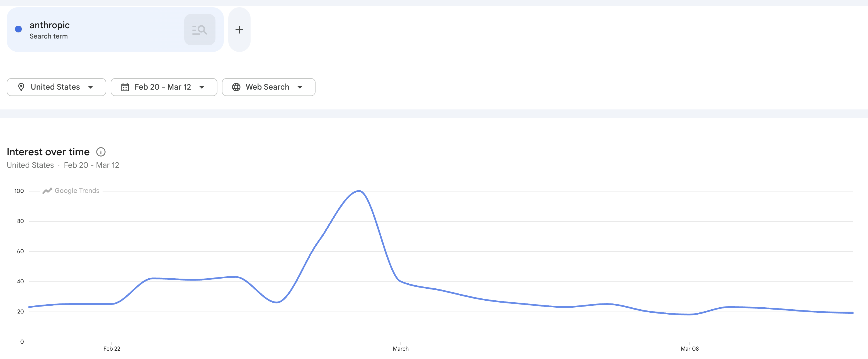The width and height of the screenshot is (868, 359).
Task: Click the location pin icon
Action: 21,87
